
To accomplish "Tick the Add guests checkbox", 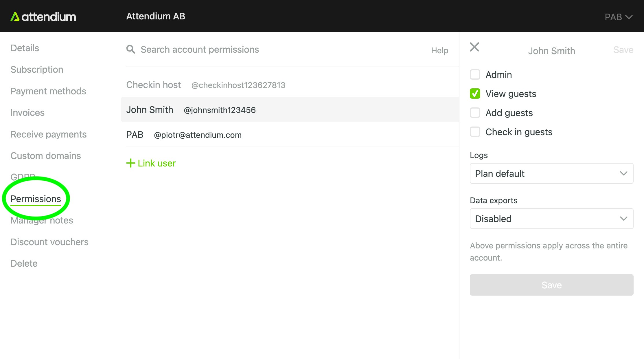I will [475, 113].
